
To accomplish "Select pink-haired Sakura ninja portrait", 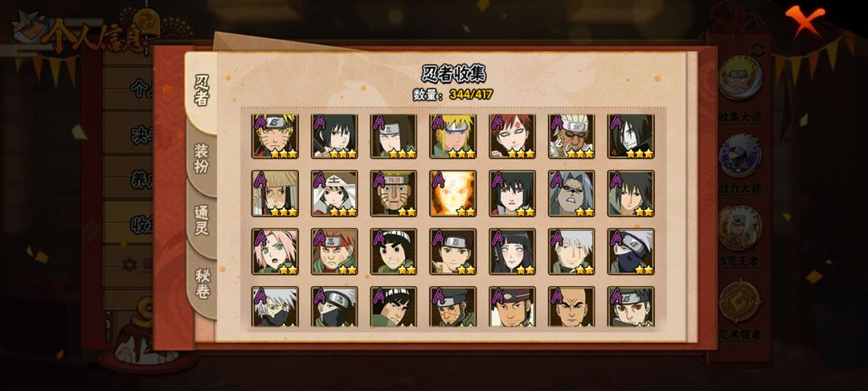I will (275, 252).
